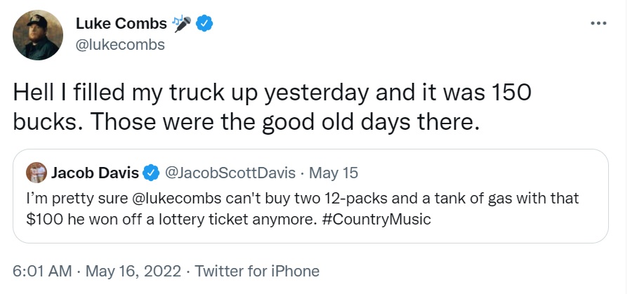Screen dimensions: 644x294
Task: Click the May 16, 2022 date
Action: pyautogui.click(x=133, y=271)
